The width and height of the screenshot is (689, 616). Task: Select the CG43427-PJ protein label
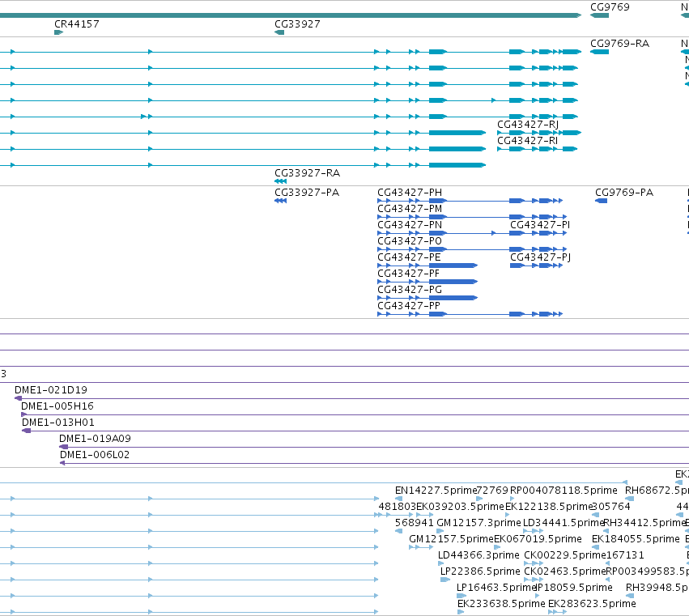click(541, 257)
